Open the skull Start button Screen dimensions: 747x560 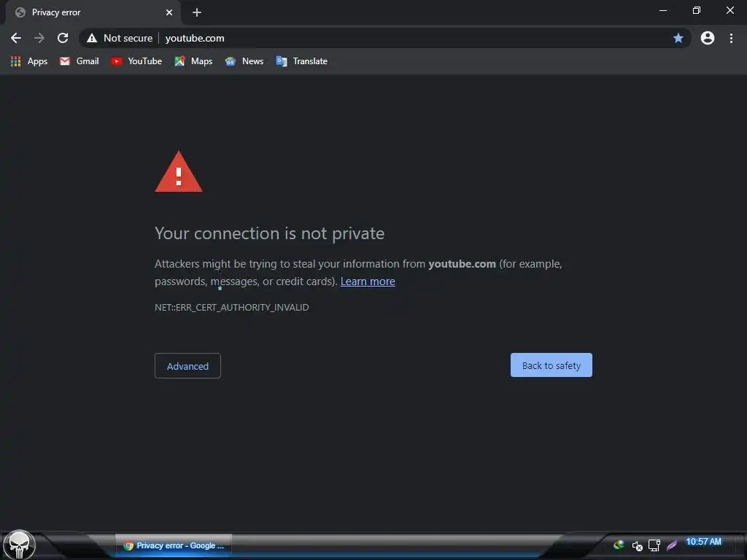click(19, 545)
